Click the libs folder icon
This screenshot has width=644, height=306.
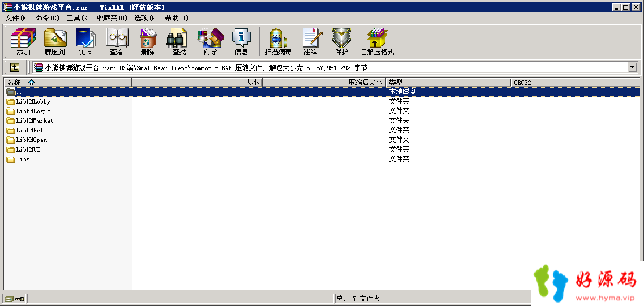tap(10, 159)
